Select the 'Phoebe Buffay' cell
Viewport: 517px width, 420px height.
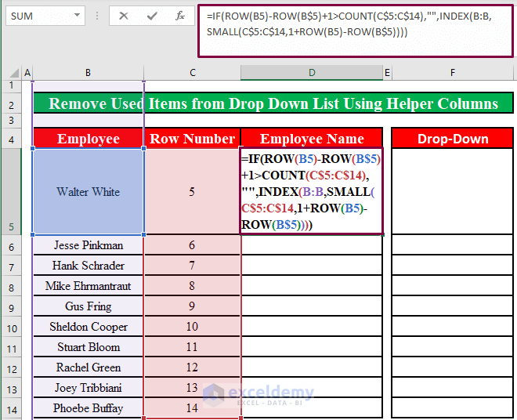pos(88,408)
